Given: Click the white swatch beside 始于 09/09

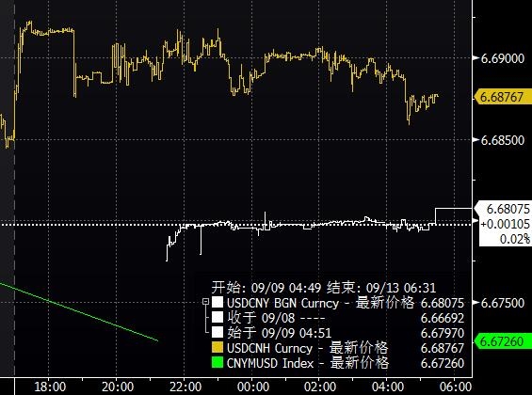Looking at the screenshot, I should click(x=218, y=332).
